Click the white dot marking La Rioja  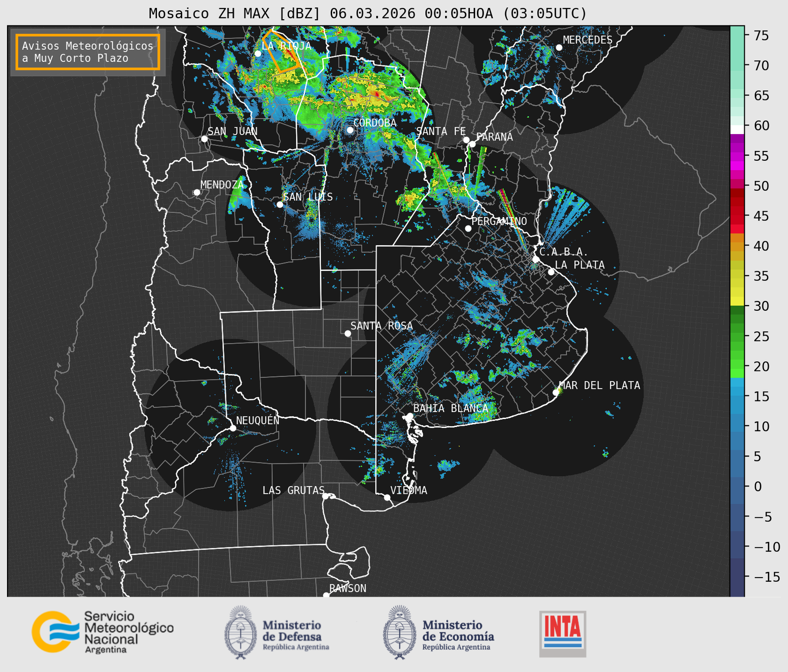tap(258, 54)
